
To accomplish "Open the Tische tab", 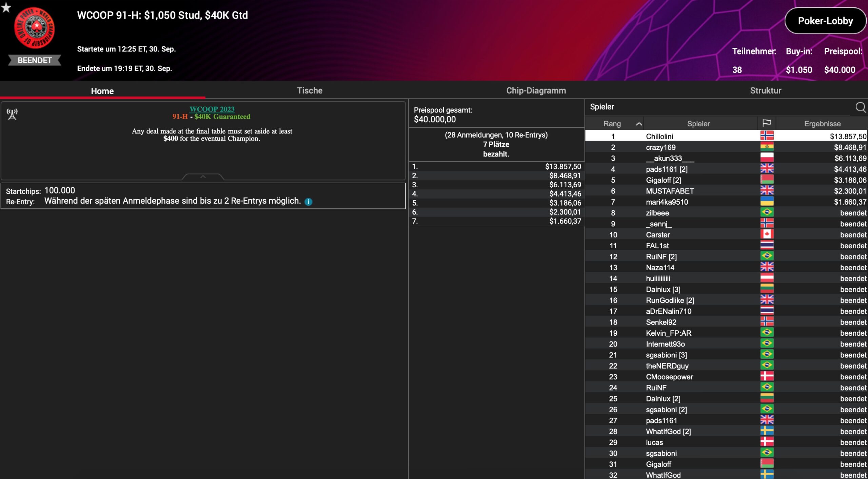I will coord(310,90).
